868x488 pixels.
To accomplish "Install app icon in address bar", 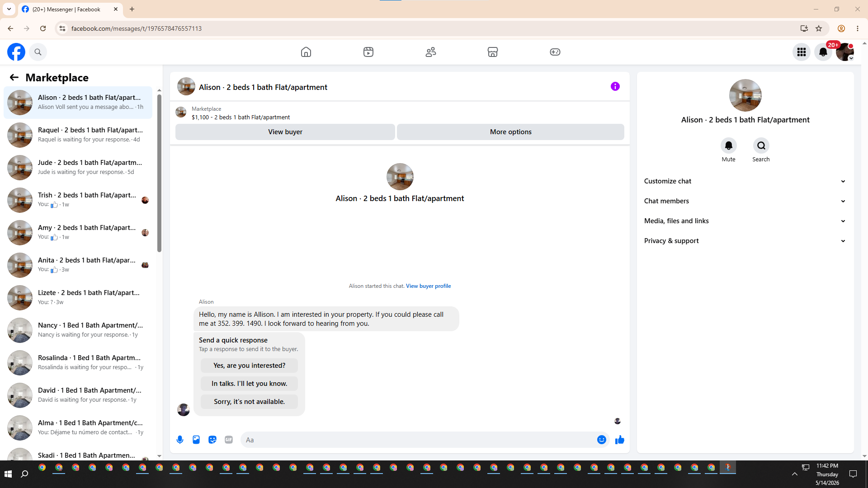I will point(804,28).
